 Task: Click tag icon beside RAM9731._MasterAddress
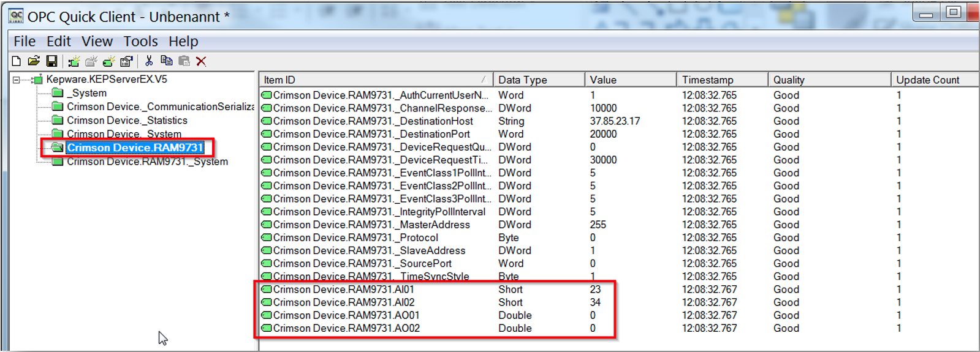267,225
